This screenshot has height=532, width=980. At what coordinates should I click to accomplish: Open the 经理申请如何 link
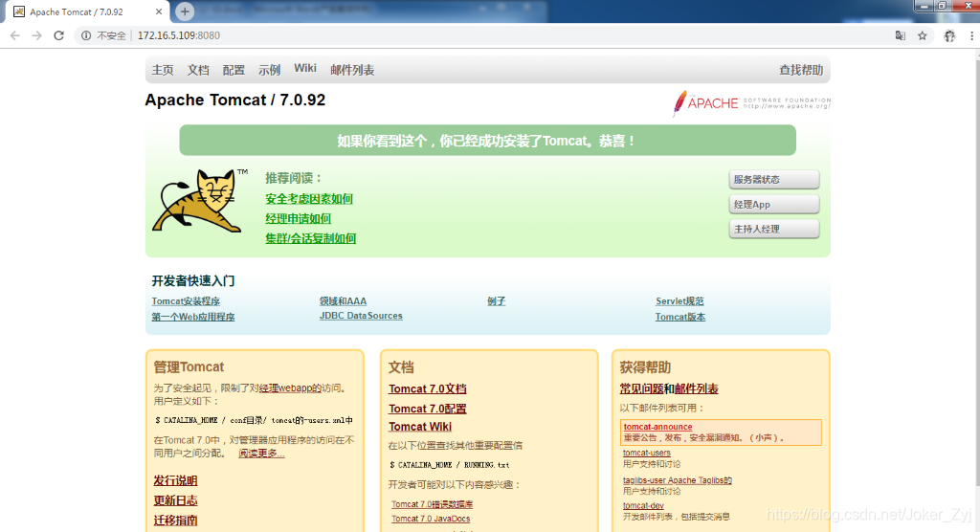pyautogui.click(x=299, y=219)
